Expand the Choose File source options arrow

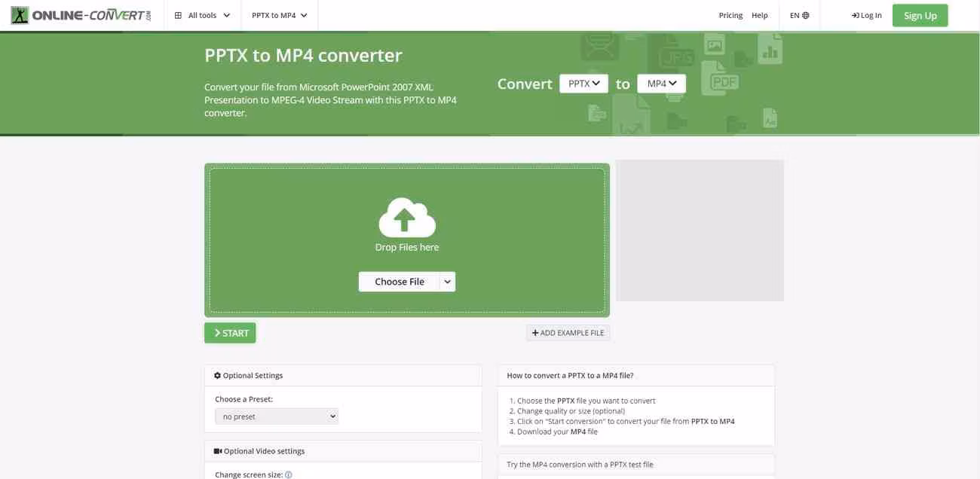448,282
